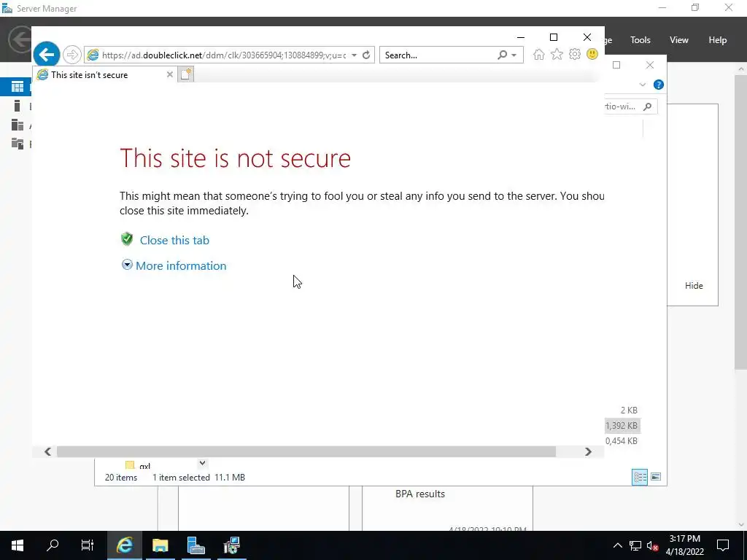Open File Explorer from taskbar

(x=160, y=545)
